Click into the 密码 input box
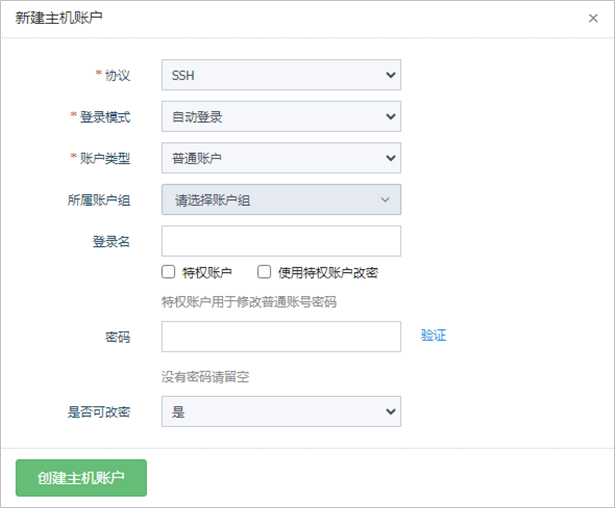Screen dimensions: 615x508 tap(281, 336)
